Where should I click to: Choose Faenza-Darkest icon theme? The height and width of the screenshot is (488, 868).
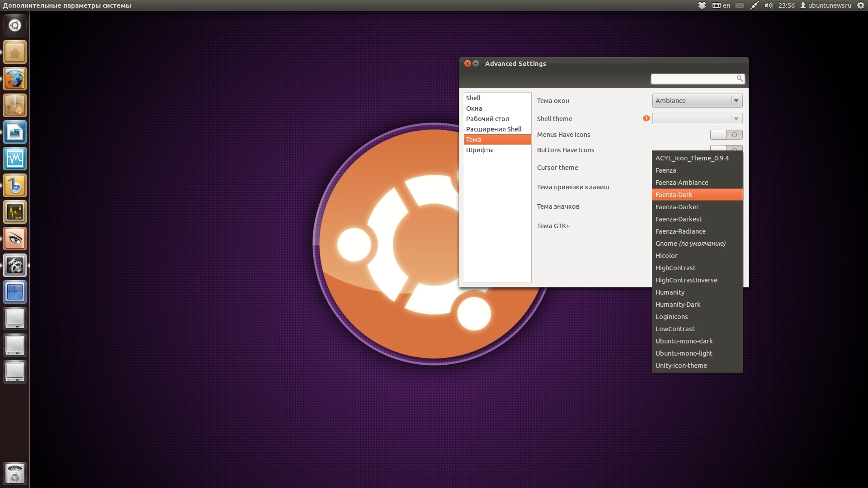[x=697, y=219]
